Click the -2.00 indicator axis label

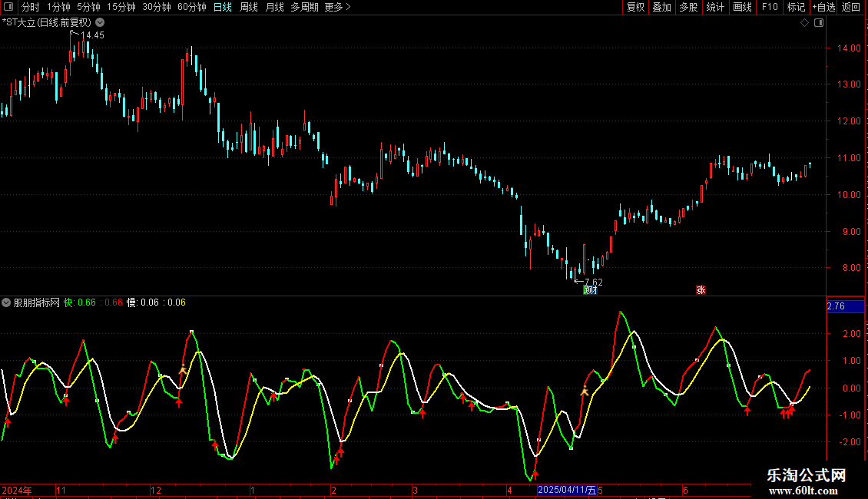851,442
